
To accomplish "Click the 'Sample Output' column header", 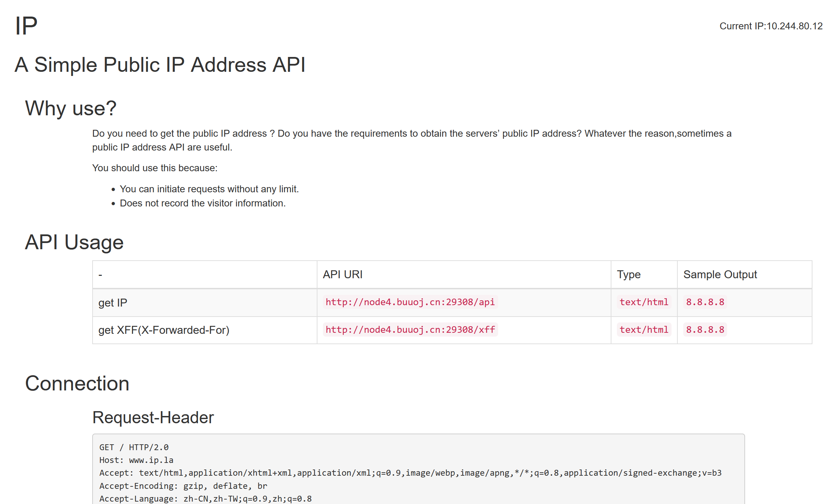I will coord(744,274).
